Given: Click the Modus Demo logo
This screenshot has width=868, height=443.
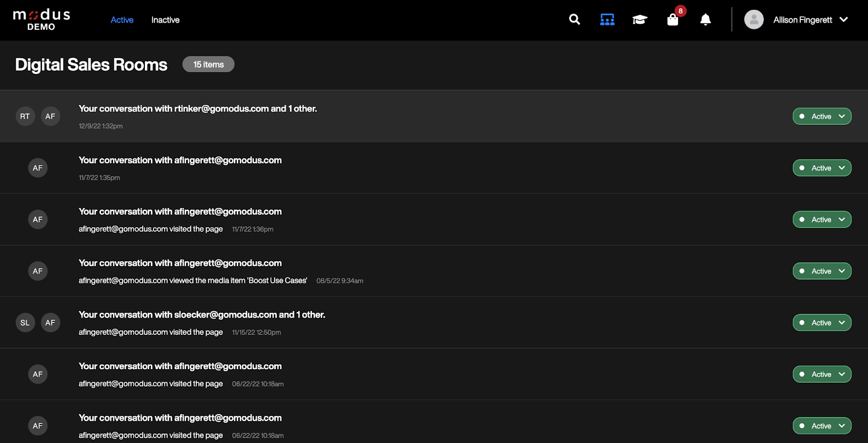Looking at the screenshot, I should click(42, 20).
